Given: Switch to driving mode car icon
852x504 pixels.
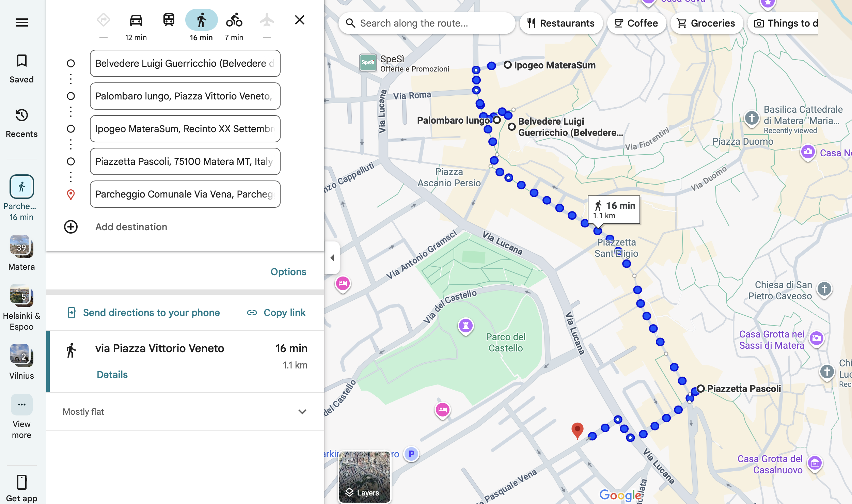Looking at the screenshot, I should tap(136, 20).
